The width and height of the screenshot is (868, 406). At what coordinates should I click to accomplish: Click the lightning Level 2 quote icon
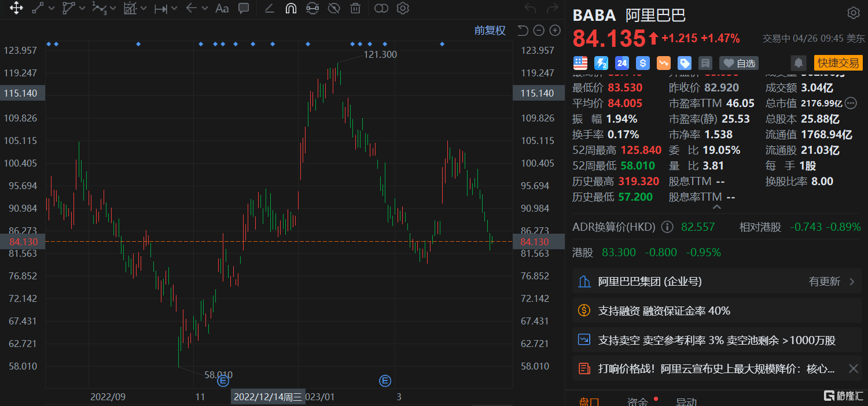(x=601, y=63)
